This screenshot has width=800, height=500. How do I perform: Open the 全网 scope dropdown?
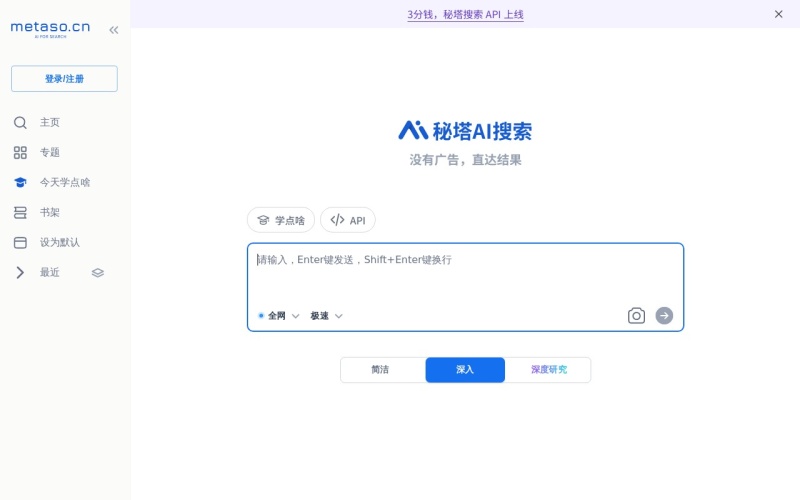tap(279, 316)
